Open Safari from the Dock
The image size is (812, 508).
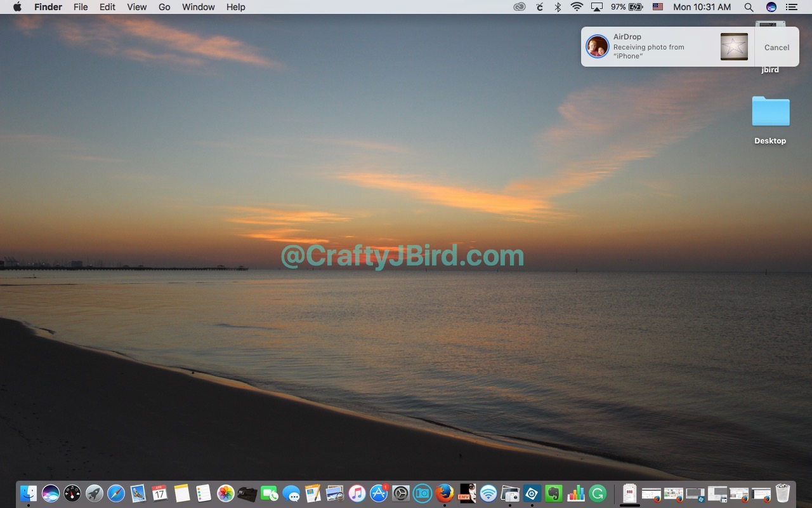116,493
